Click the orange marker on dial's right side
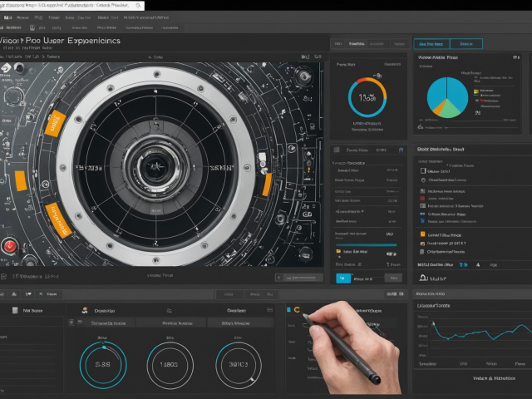The height and width of the screenshot is (399, 532). [x=267, y=182]
